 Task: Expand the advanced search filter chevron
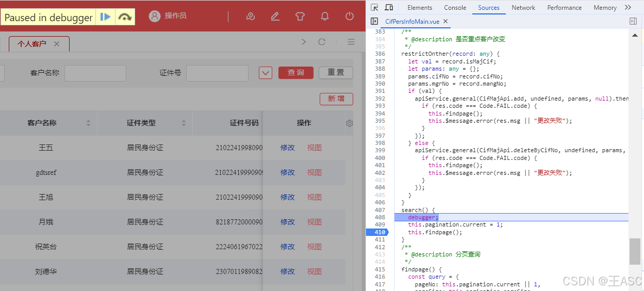point(266,73)
